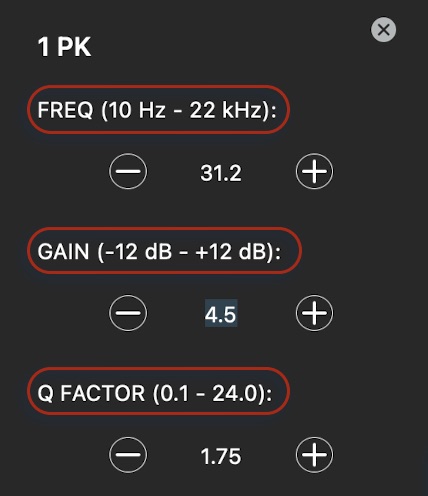Reduce the Q FACTOR with minus icon
428x496 pixels.
coord(128,455)
